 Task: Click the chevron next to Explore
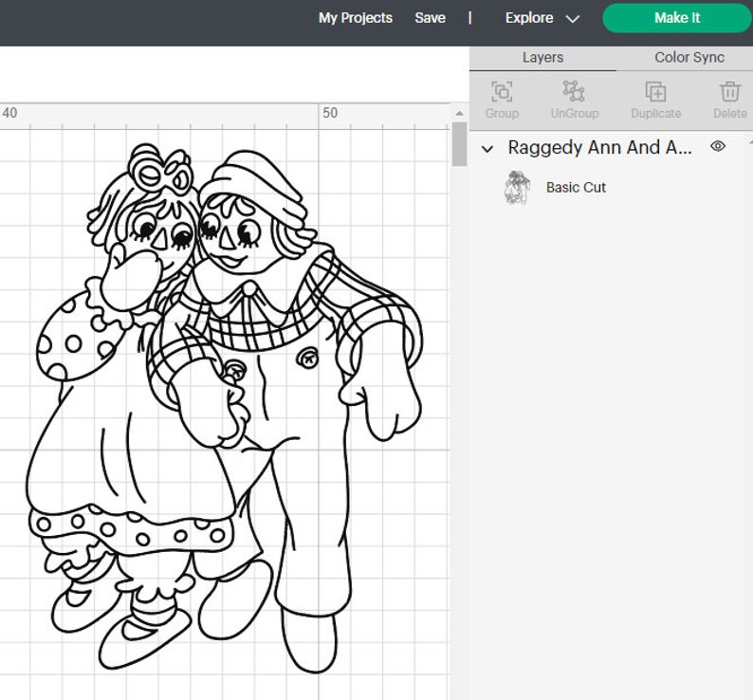pyautogui.click(x=573, y=19)
